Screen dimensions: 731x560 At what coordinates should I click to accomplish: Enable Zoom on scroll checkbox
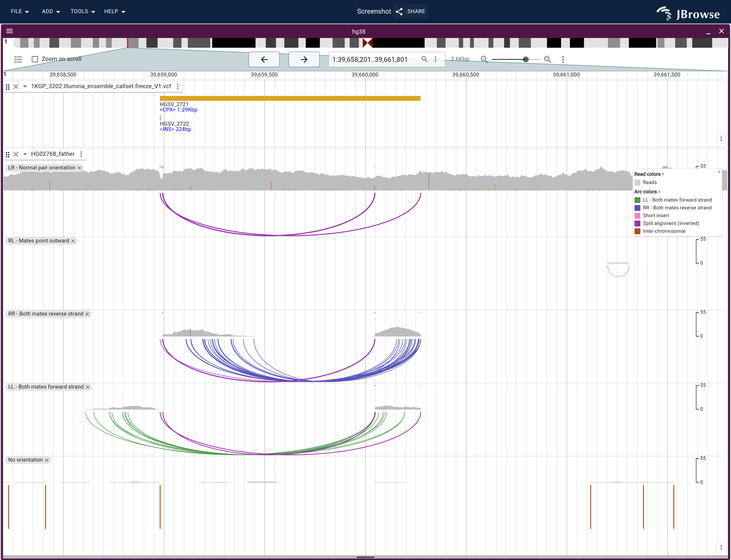(35, 59)
